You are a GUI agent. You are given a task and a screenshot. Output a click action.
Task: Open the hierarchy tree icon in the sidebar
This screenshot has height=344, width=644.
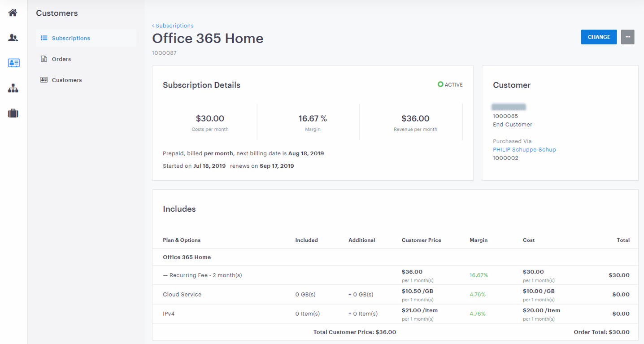[13, 88]
